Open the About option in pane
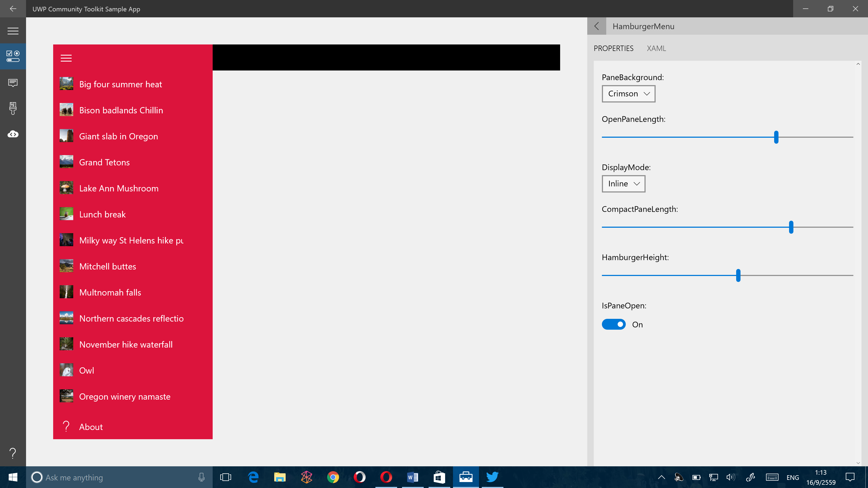This screenshot has width=868, height=488. [133, 426]
